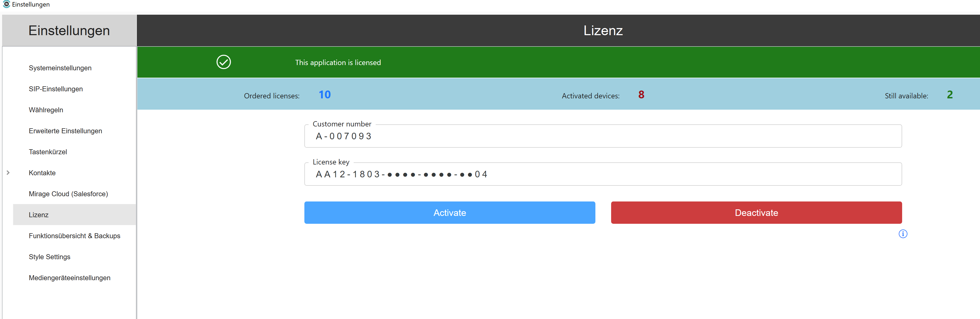Screen dimensions: 980x319
Task: Click the 'License key' field label
Action: (x=331, y=162)
